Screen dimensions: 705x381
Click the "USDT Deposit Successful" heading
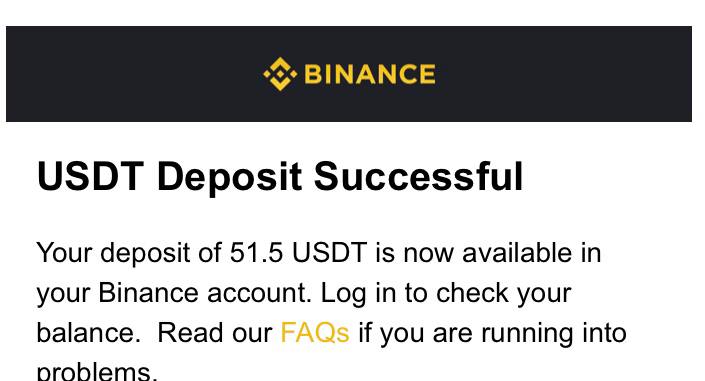tap(280, 177)
